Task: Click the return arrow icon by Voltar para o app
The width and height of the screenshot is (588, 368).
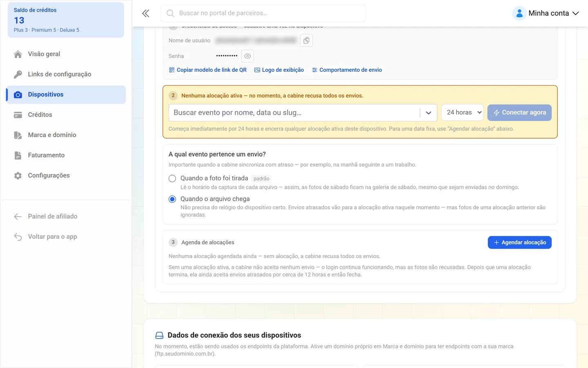Action: (x=18, y=237)
